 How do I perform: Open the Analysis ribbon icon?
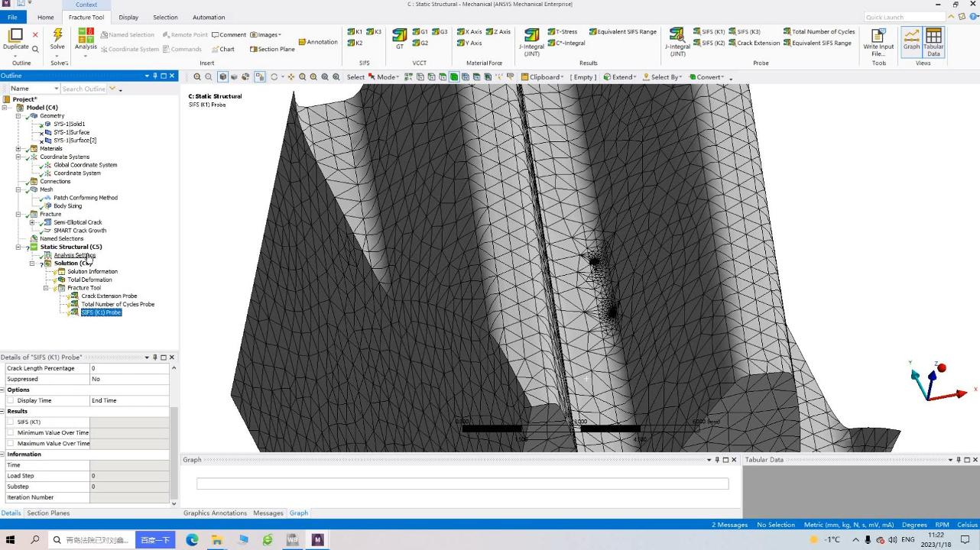pos(86,40)
